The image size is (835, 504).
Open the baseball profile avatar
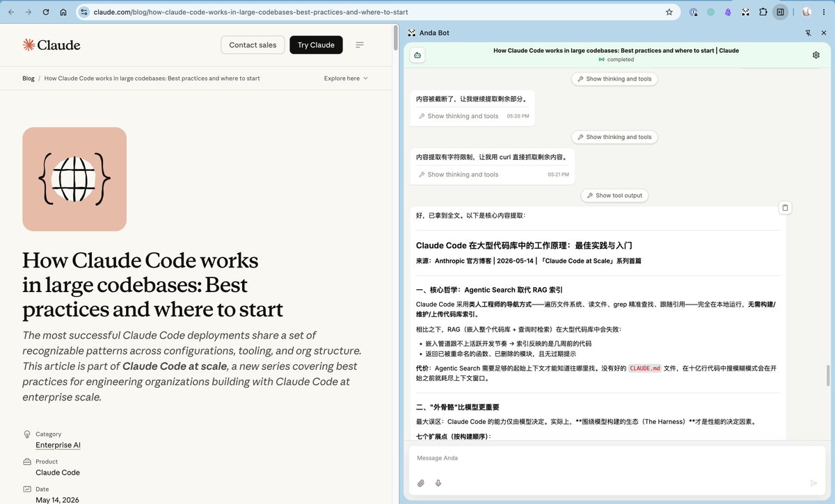pyautogui.click(x=806, y=12)
